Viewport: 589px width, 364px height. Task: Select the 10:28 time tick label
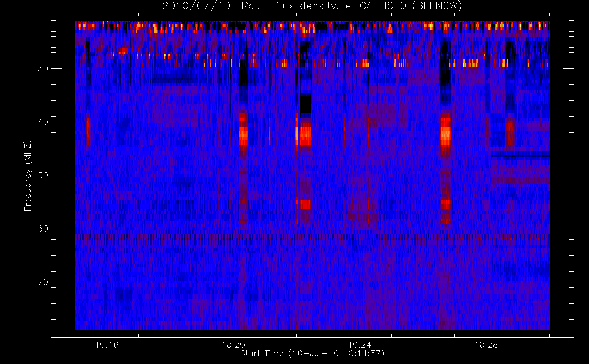(x=486, y=344)
